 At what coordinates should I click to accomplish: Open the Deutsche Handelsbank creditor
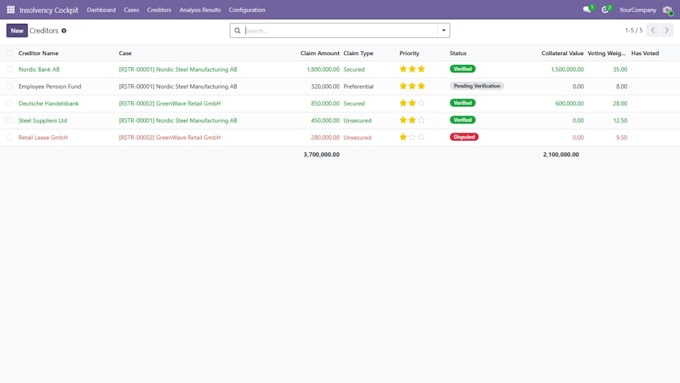(49, 103)
